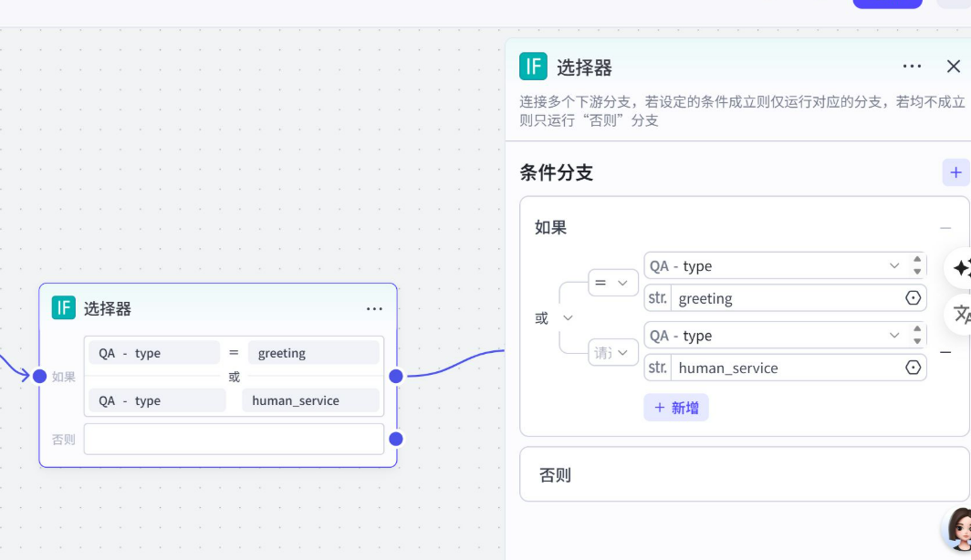The width and height of the screenshot is (971, 560).
Task: Click the 如果 input port on the node
Action: point(39,376)
